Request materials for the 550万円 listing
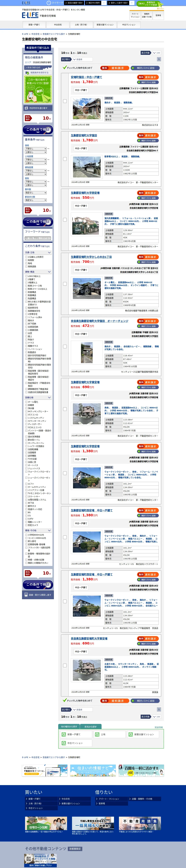Screen dimensions: 186x868 (148, 193)
